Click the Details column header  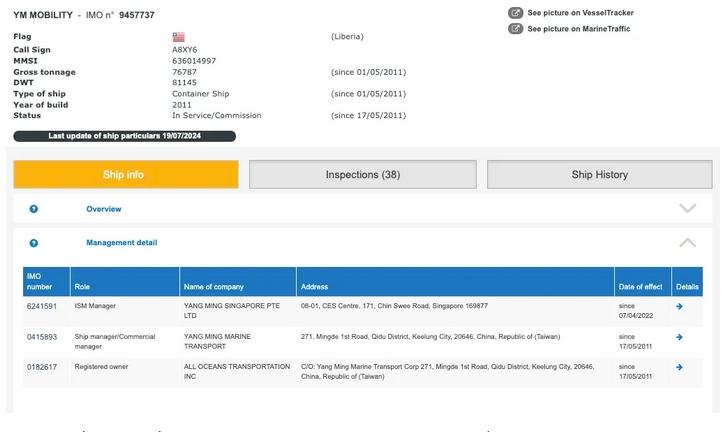tap(687, 281)
